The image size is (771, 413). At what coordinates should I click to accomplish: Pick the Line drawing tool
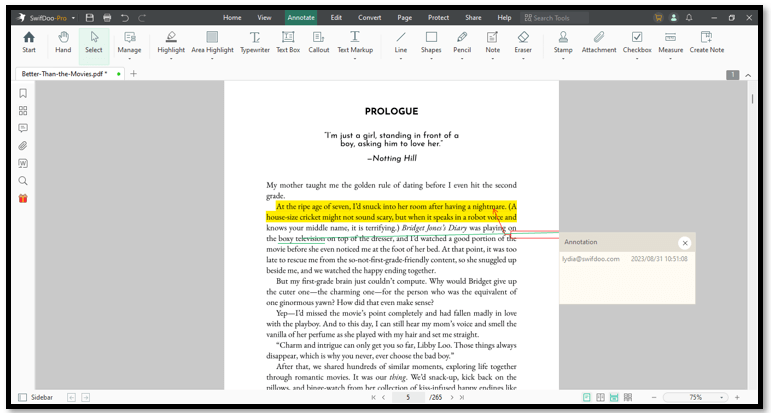401,42
